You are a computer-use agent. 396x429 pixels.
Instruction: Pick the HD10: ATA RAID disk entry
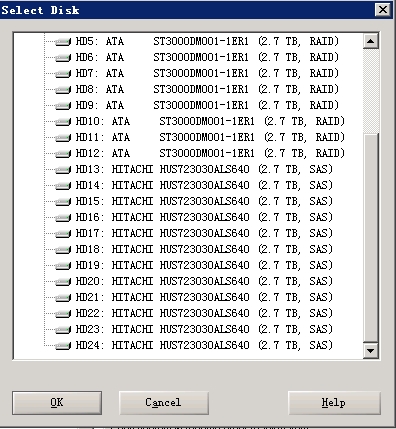coord(210,121)
